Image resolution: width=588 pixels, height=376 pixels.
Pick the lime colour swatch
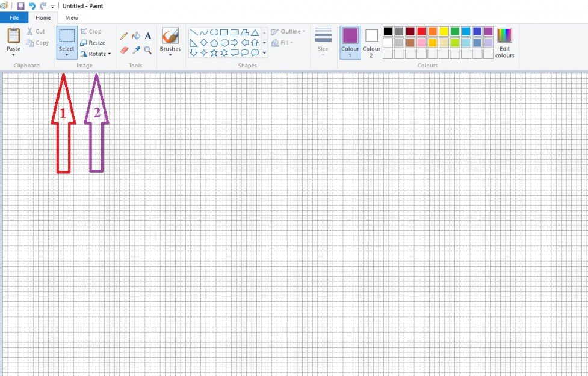pyautogui.click(x=455, y=42)
